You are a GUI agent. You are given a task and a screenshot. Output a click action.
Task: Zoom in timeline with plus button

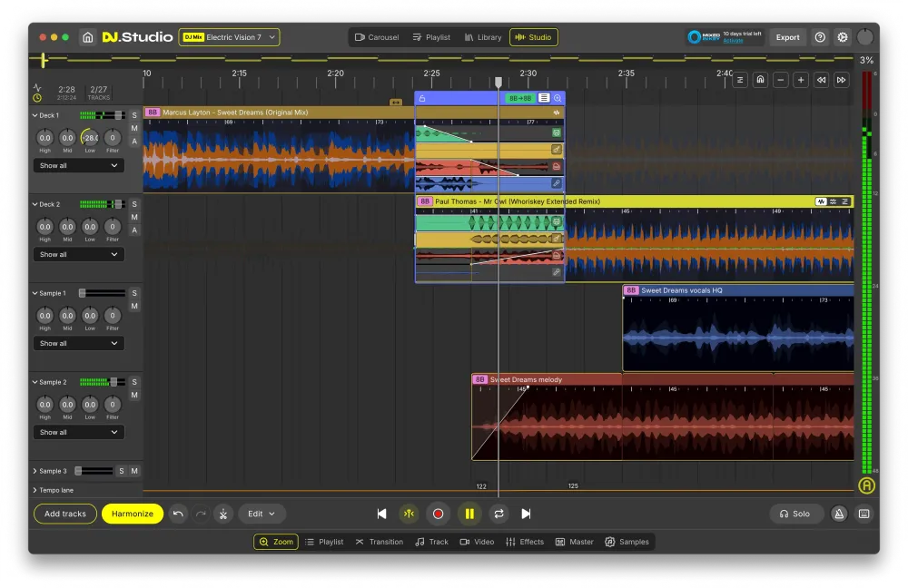[801, 80]
